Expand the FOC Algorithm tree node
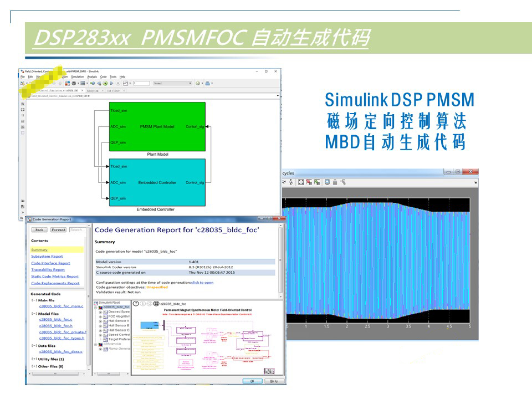Image resolution: width=532 pixels, height=399 pixels. [x=100, y=316]
